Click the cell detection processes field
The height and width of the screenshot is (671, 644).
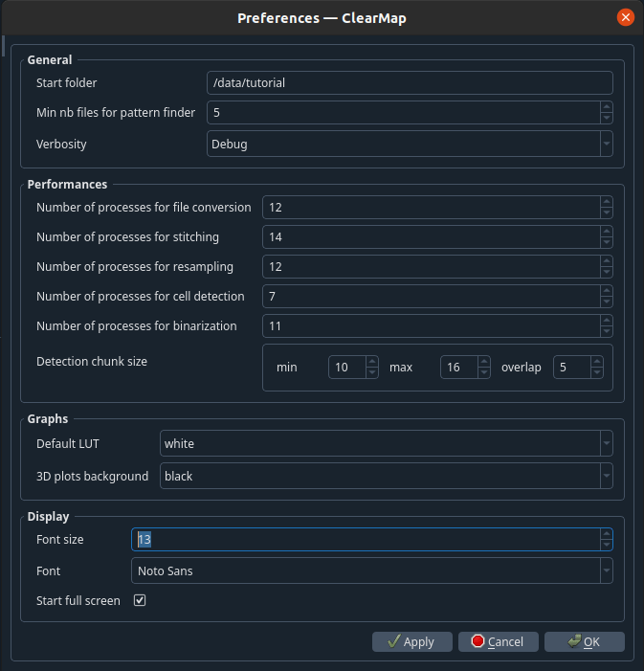tap(432, 296)
